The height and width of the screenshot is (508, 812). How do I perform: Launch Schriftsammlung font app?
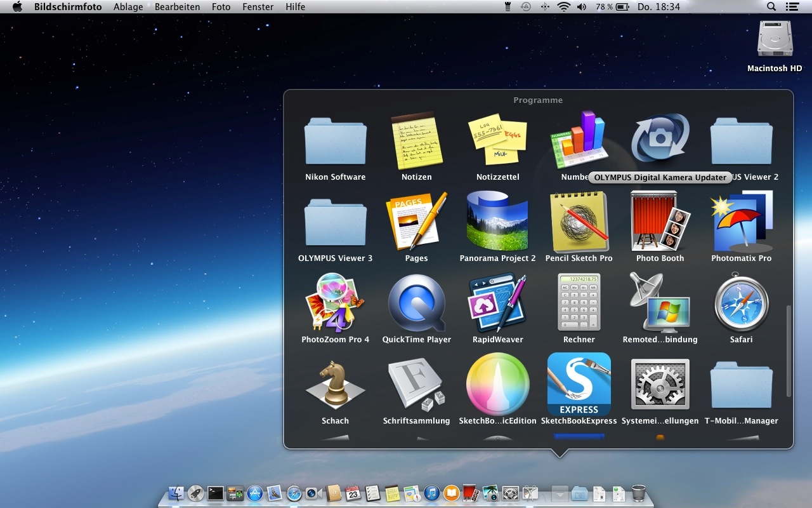pyautogui.click(x=416, y=384)
